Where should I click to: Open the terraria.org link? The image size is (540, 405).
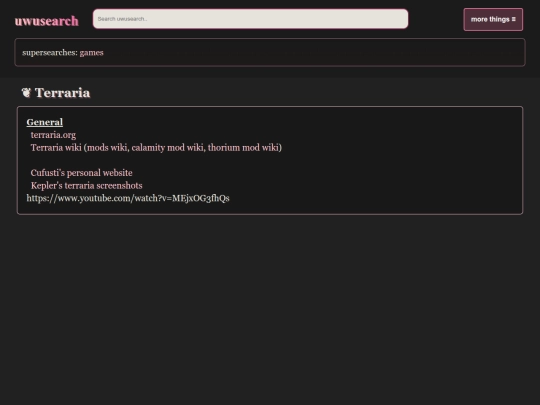click(x=53, y=135)
